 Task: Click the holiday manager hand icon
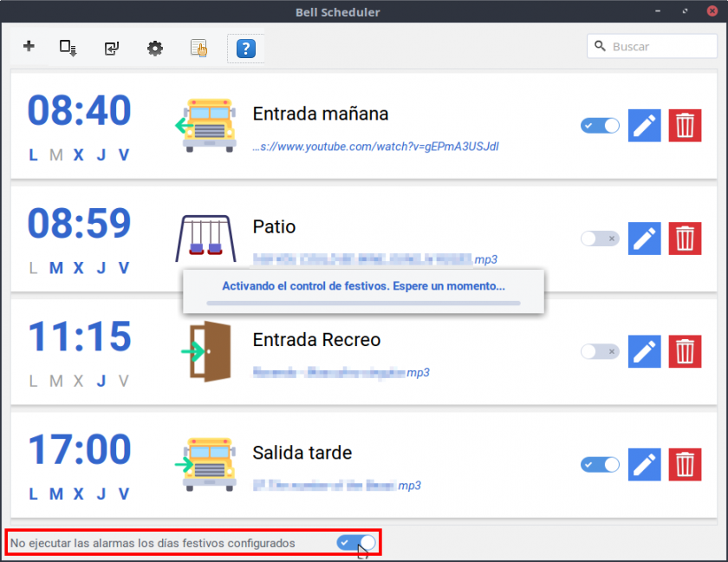pyautogui.click(x=199, y=49)
